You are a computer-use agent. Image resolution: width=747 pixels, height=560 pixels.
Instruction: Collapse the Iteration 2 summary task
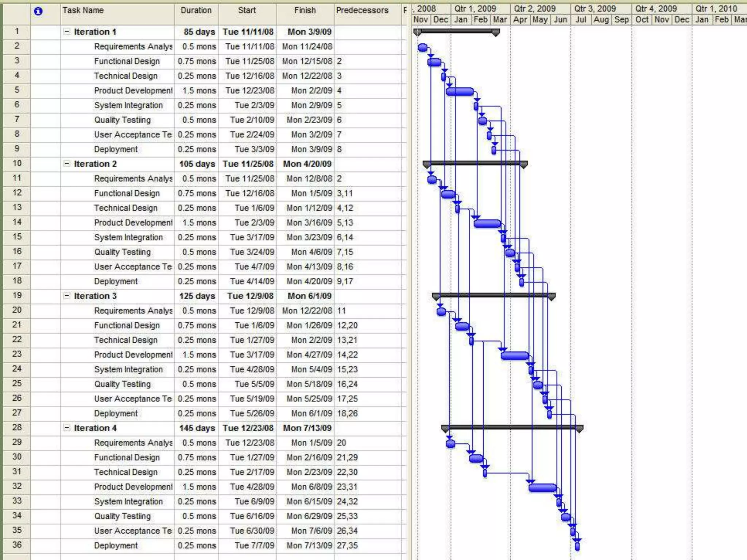pyautogui.click(x=67, y=164)
